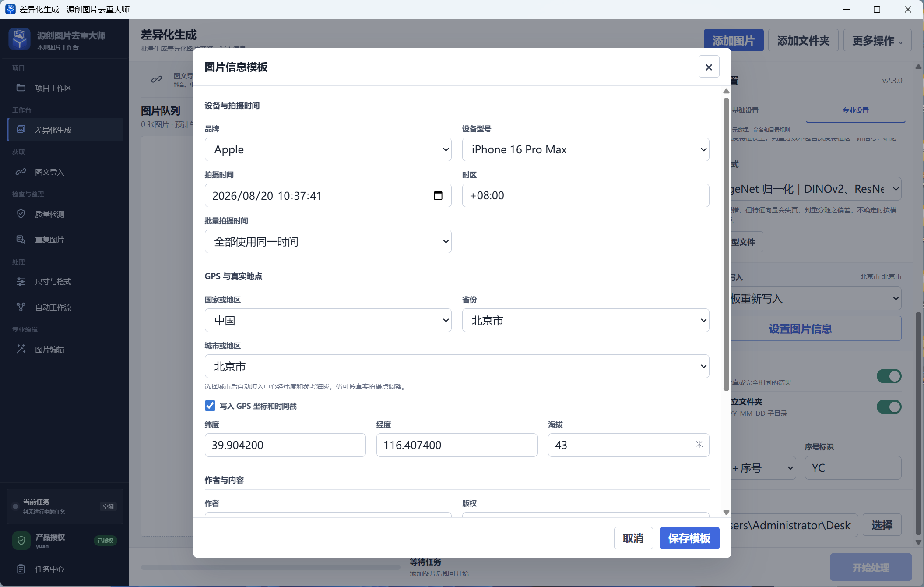Expand the 板重新写入 dropdown
The width and height of the screenshot is (924, 587).
816,298
